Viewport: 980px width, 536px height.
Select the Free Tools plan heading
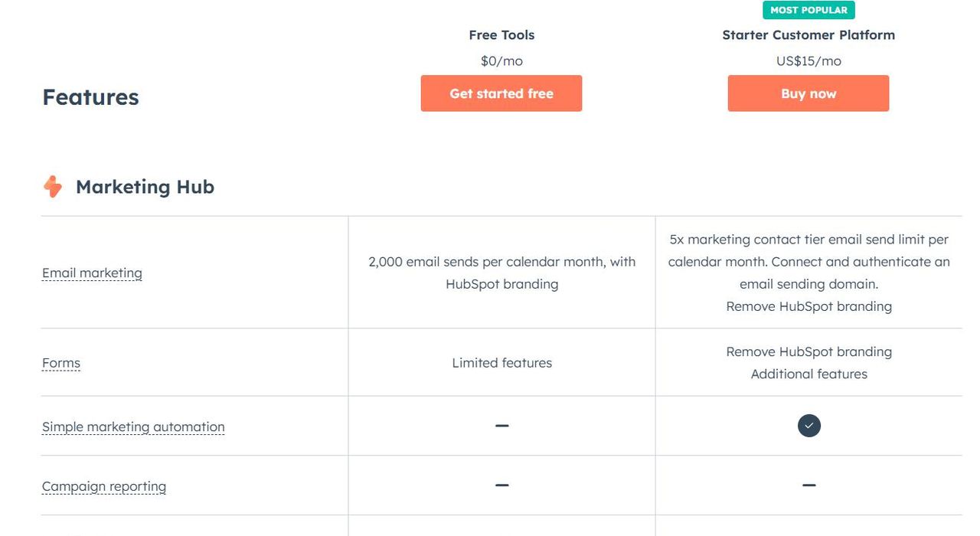pos(501,35)
